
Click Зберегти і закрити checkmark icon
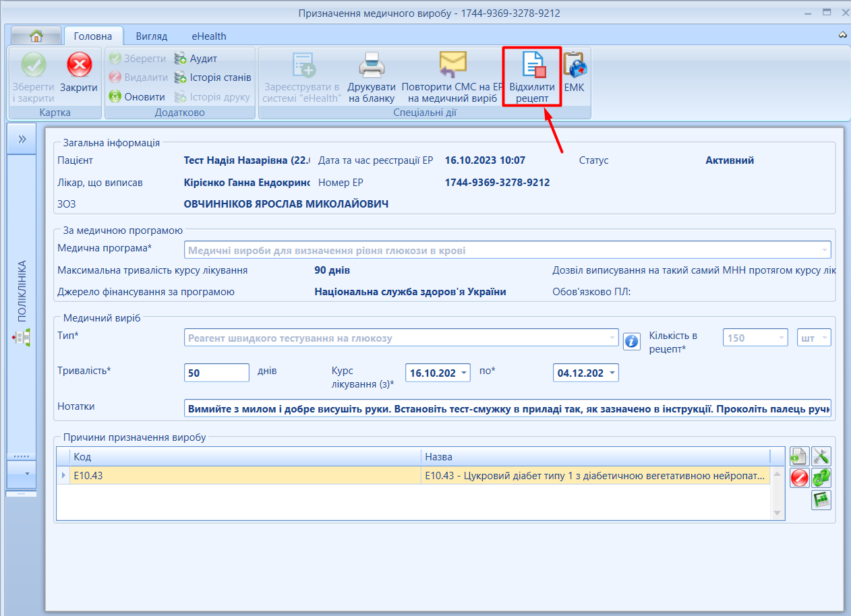(33, 66)
